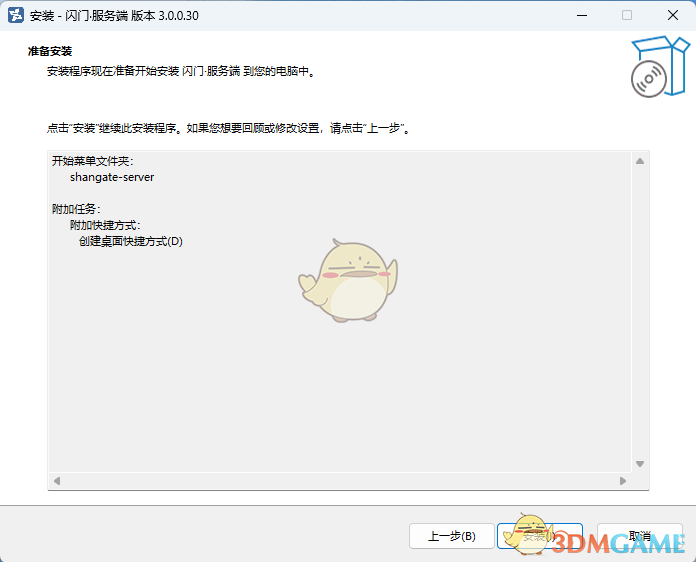Click the summary box scroll up arrow
Screen dimensions: 696x562
(640, 161)
